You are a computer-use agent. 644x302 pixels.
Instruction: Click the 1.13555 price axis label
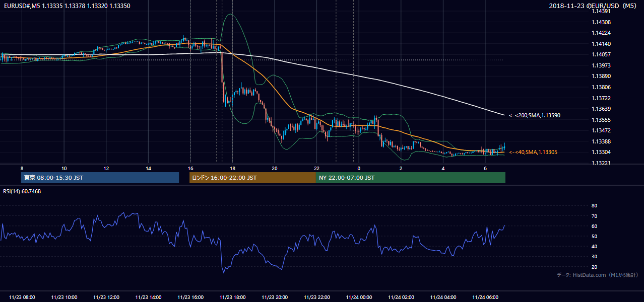(602, 120)
